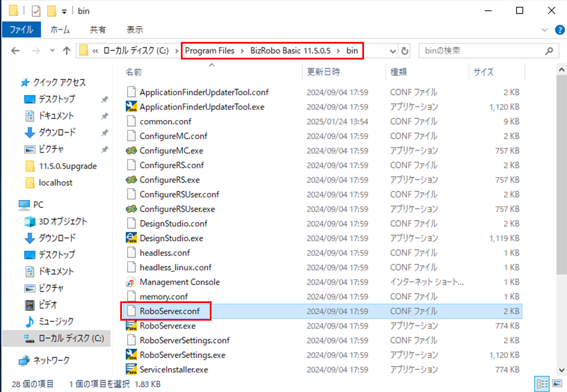Click the ConfigureMC.exe application icon
Screen dimensions: 567x392
[x=132, y=150]
